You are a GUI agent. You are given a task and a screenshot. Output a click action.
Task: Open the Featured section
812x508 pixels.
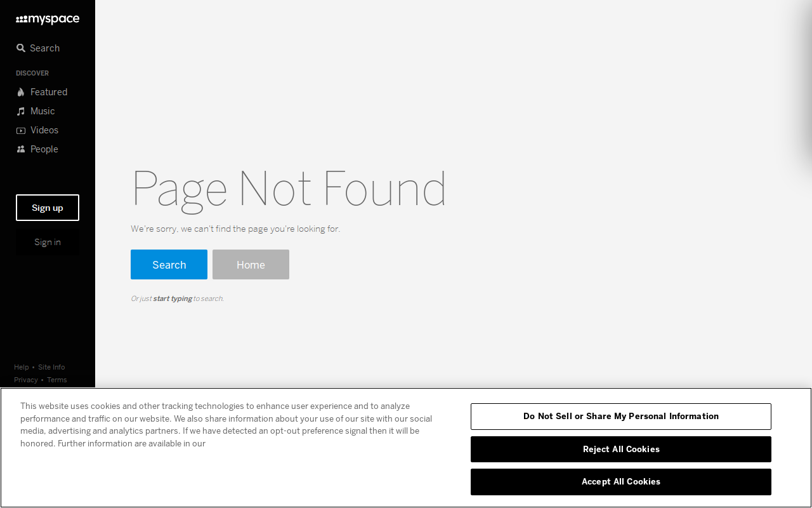point(49,92)
